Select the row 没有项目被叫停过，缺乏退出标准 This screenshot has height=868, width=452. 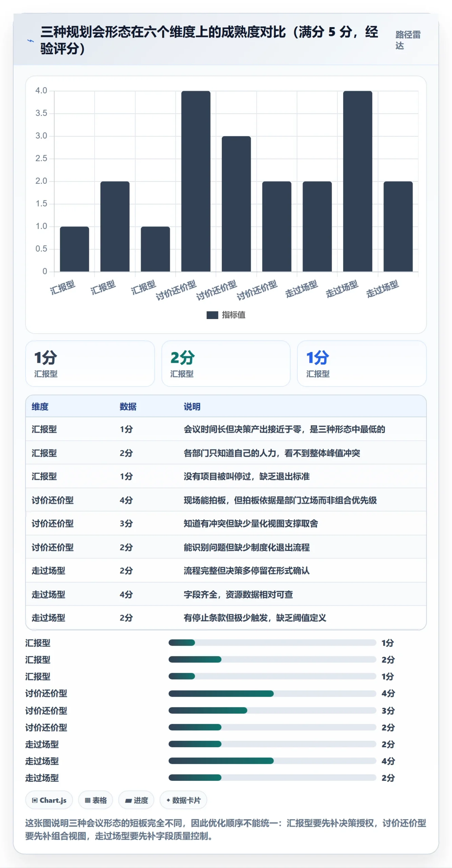226,476
